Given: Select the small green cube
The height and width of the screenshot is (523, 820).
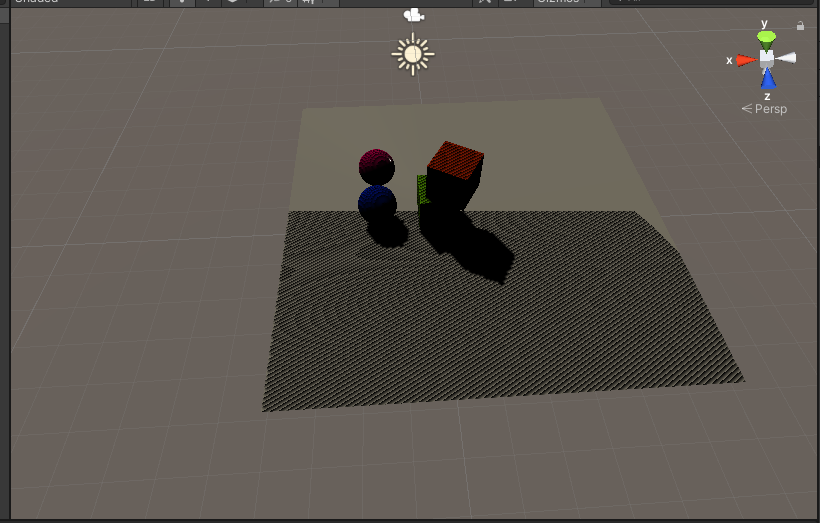Looking at the screenshot, I should (x=422, y=190).
